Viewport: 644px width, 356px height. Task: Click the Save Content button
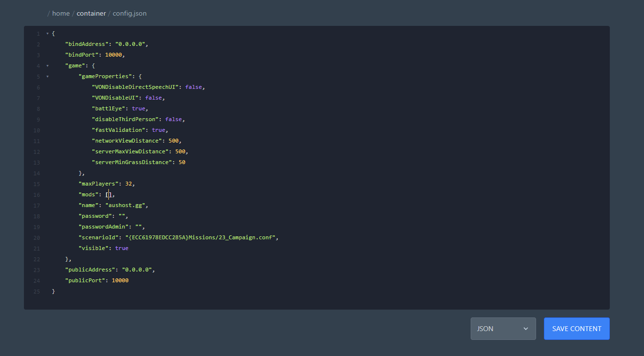coord(577,329)
